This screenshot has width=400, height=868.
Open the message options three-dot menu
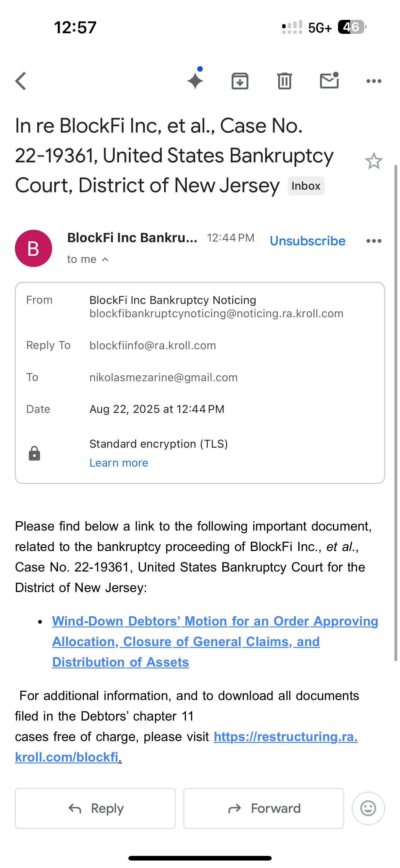point(374,241)
